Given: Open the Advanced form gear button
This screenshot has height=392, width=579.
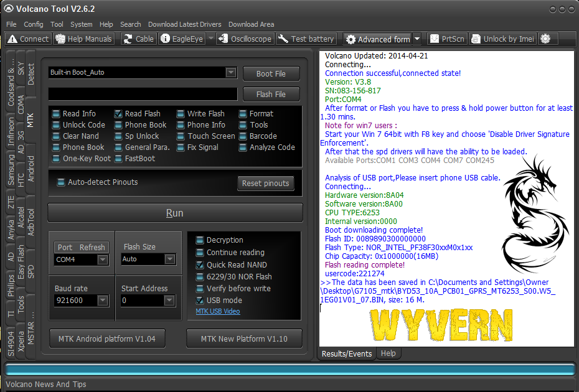Looking at the screenshot, I should coord(378,39).
